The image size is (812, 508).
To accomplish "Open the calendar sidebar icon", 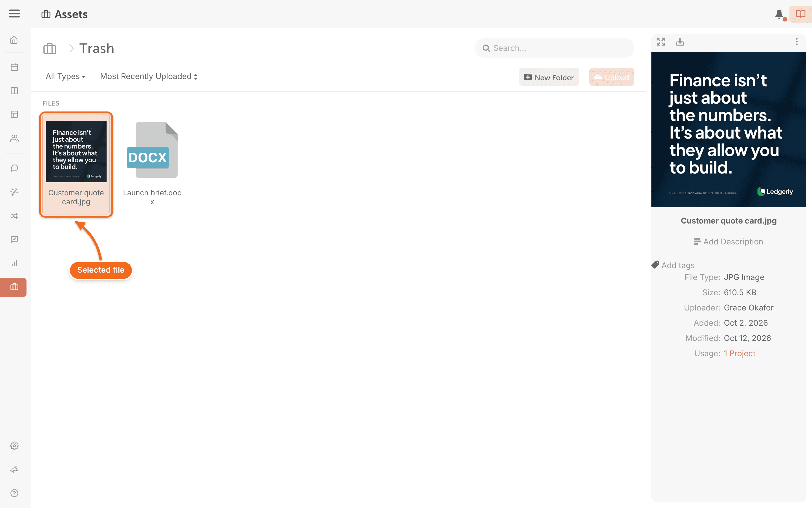I will click(14, 67).
